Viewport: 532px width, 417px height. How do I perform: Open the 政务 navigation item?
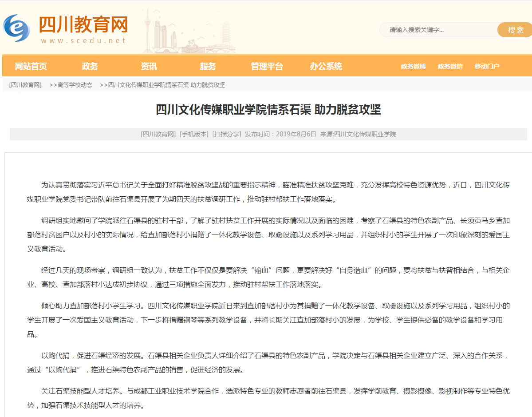point(90,66)
